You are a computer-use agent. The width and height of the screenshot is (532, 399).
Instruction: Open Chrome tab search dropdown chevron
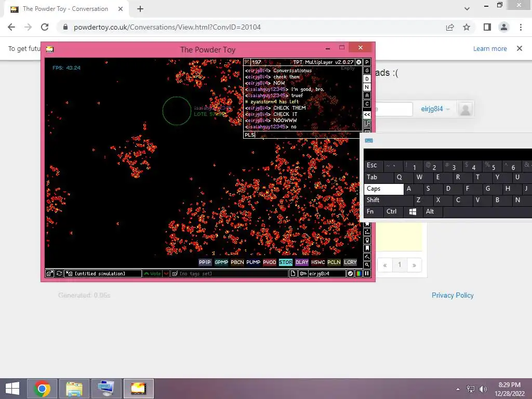tap(467, 9)
